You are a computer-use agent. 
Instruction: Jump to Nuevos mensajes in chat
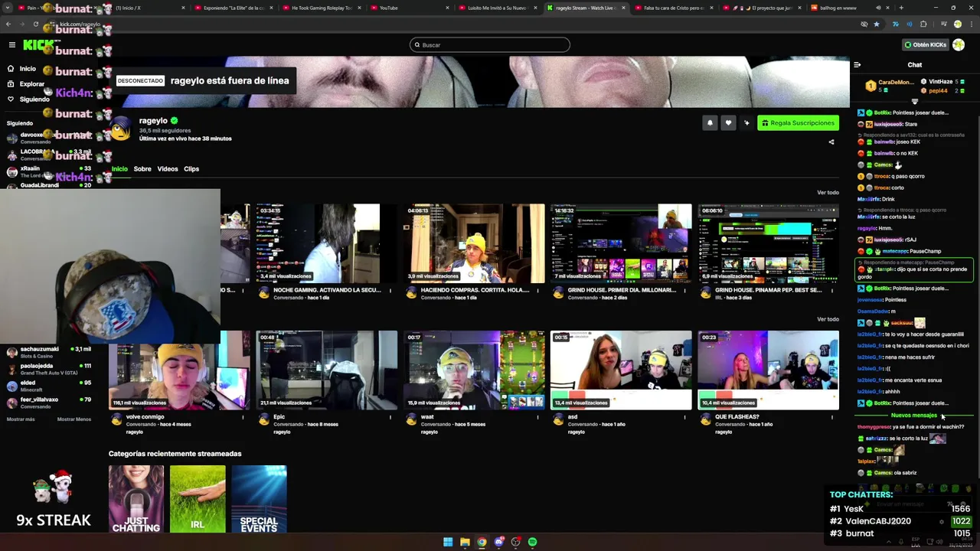click(x=914, y=416)
